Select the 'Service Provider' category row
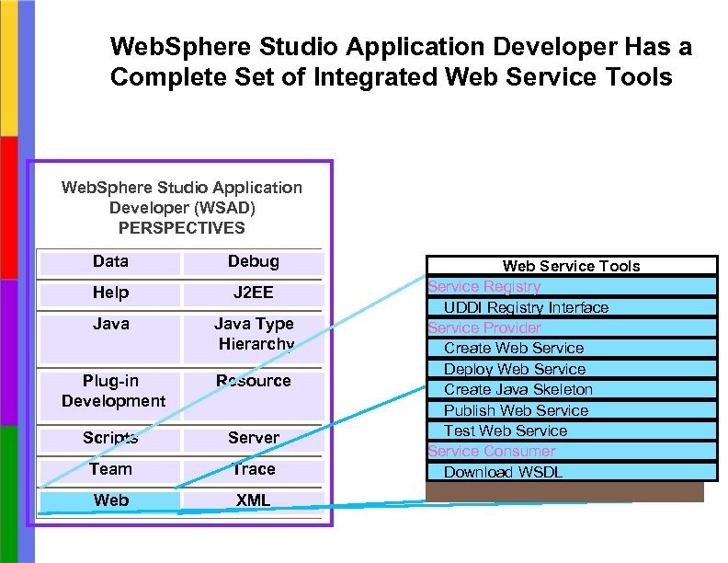The width and height of the screenshot is (728, 563). coord(572,327)
